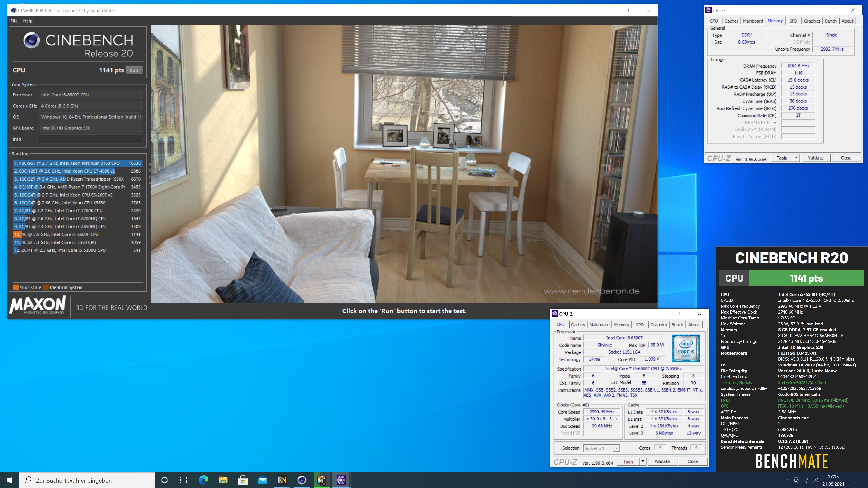The height and width of the screenshot is (488, 868).
Task: Click the Cinebench sphere logo
Action: (x=31, y=40)
